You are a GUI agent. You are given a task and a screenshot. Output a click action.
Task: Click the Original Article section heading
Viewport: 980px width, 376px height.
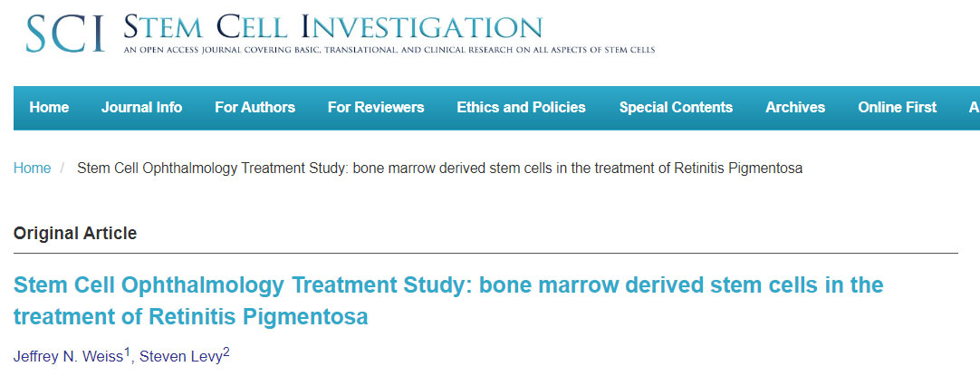75,234
